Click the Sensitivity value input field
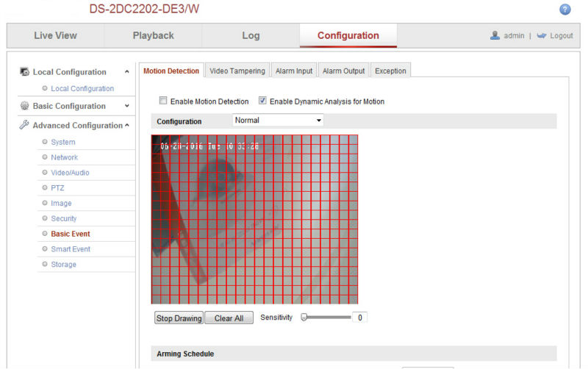The image size is (588, 369). click(358, 318)
